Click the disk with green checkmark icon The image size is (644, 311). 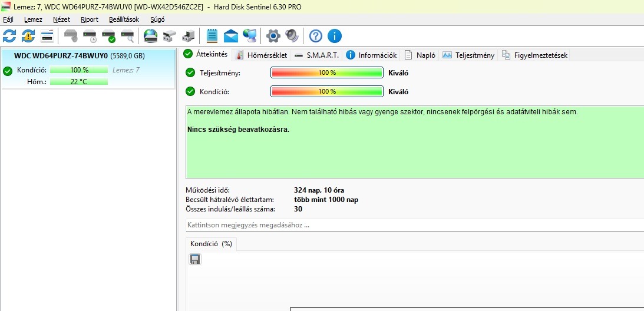[x=109, y=36]
